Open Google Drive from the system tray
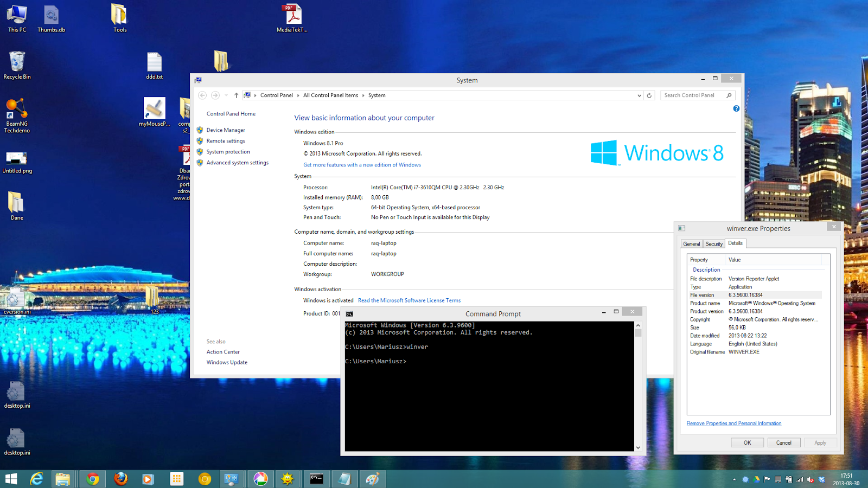Image resolution: width=868 pixels, height=488 pixels. [756, 480]
